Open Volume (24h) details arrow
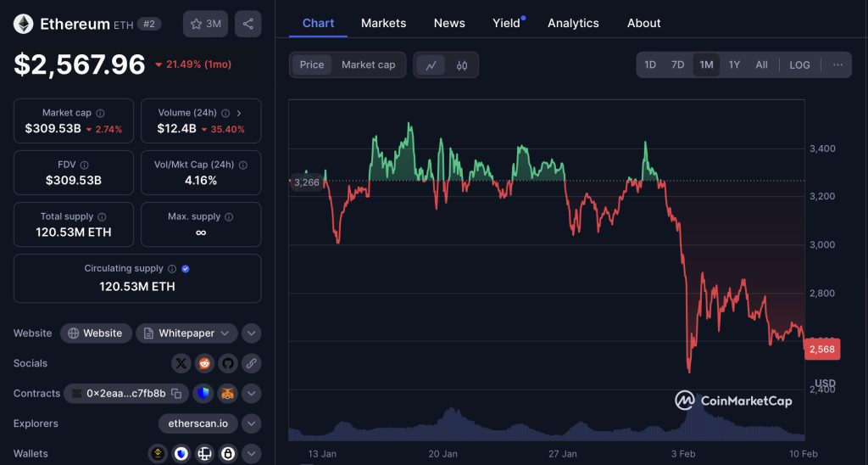Image resolution: width=868 pixels, height=465 pixels. [x=239, y=113]
